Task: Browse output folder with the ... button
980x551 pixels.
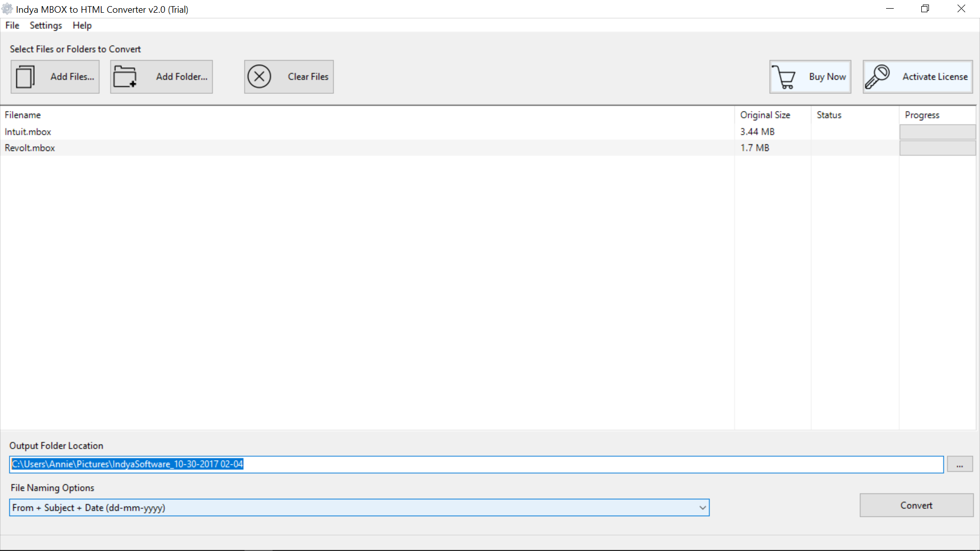Action: (960, 464)
